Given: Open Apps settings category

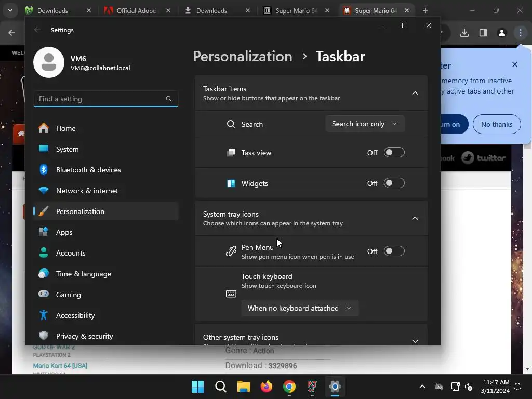Looking at the screenshot, I should click(105, 232).
